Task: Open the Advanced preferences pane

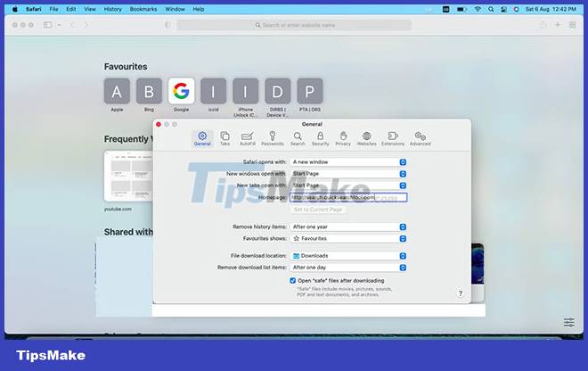Action: pyautogui.click(x=420, y=138)
